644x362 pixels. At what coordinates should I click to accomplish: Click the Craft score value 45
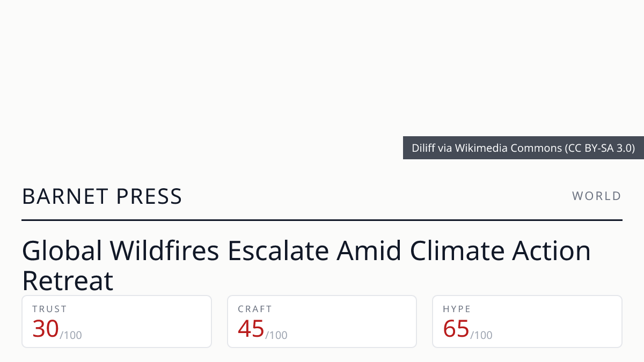pos(251,329)
